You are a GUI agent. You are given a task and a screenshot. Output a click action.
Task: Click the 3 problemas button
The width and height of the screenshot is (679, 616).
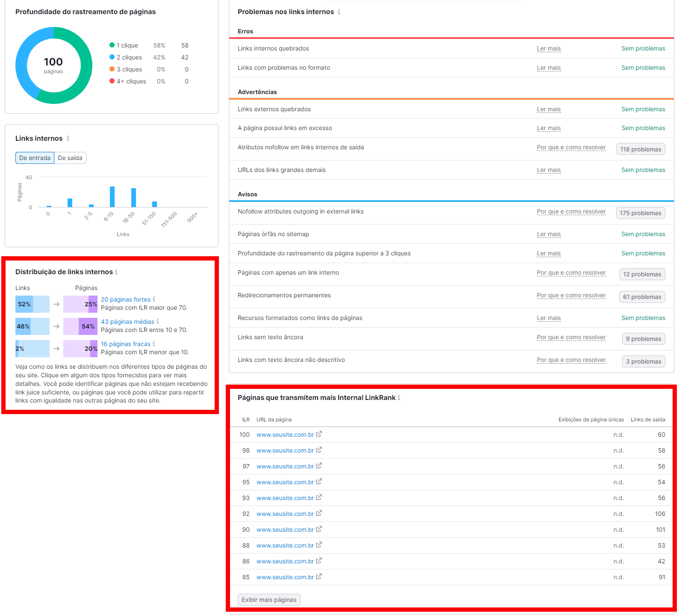click(644, 361)
